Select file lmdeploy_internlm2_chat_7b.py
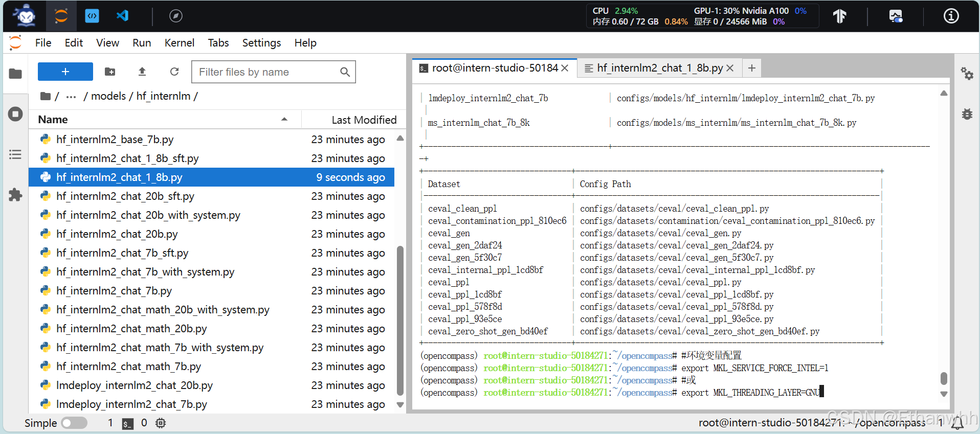980x434 pixels. click(x=211, y=404)
